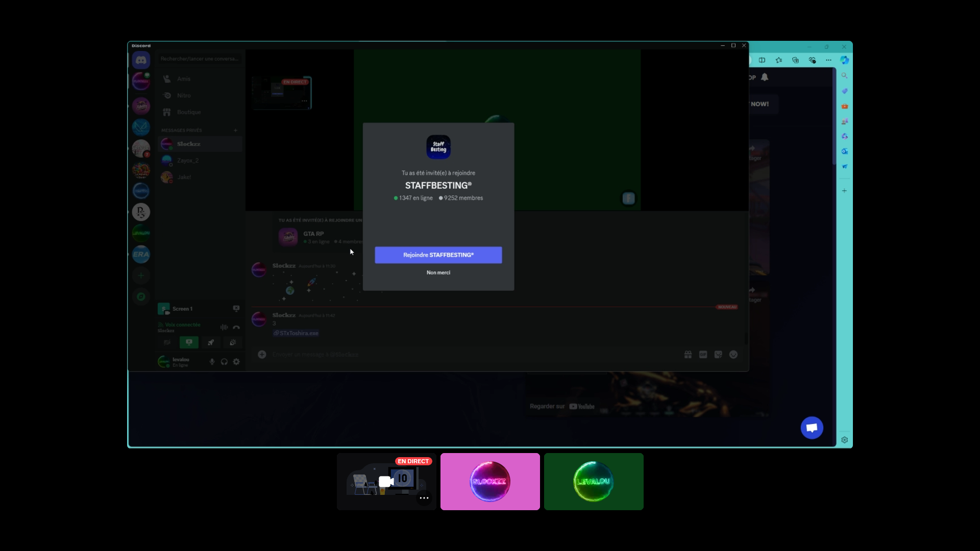Open the ERA server in the server rail

(x=141, y=254)
